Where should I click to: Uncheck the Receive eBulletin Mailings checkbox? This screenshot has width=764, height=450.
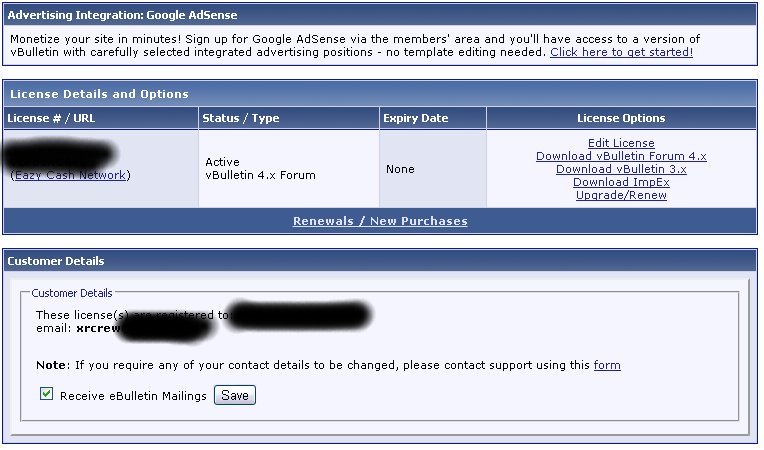tap(46, 394)
